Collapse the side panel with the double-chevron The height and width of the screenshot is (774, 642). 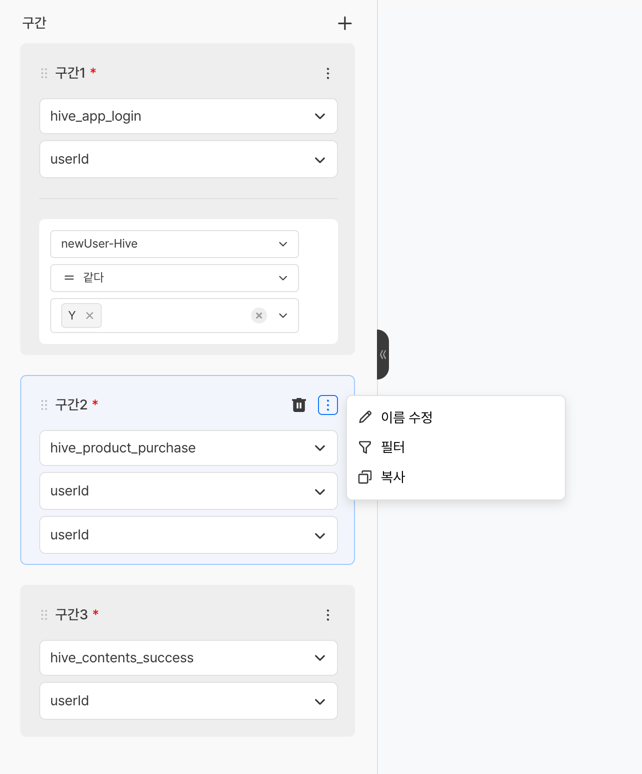383,354
